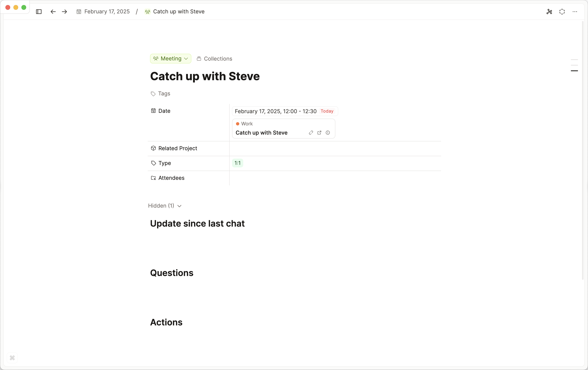Copy link of calendar event
Image resolution: width=588 pixels, height=370 pixels.
coord(311,133)
